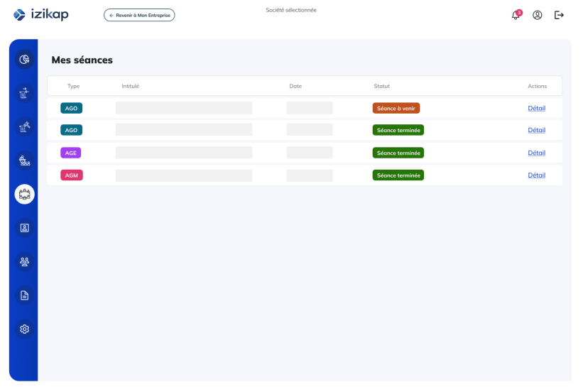Open the pie chart dashboard icon in sidebar
The width and height of the screenshot is (583, 392).
(24, 60)
